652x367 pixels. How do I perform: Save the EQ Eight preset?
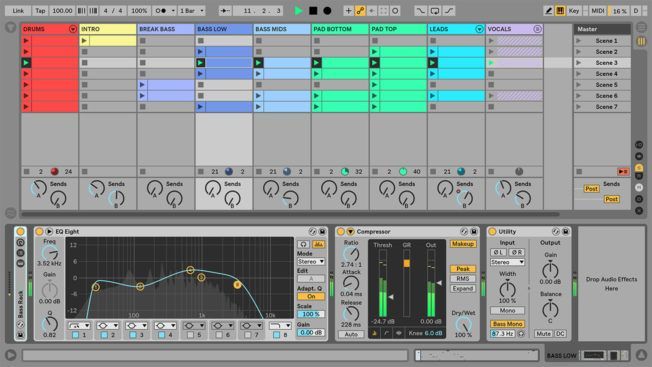[x=322, y=232]
